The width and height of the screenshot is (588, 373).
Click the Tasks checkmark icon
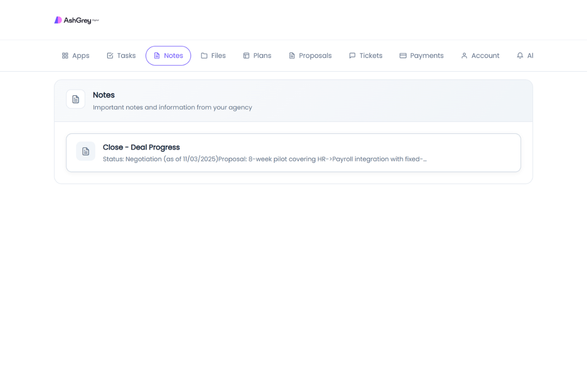110,55
